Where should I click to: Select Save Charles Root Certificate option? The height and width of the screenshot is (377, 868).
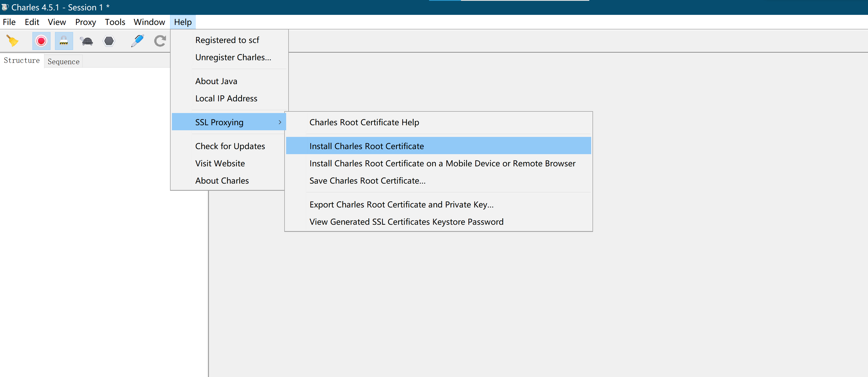pos(367,181)
